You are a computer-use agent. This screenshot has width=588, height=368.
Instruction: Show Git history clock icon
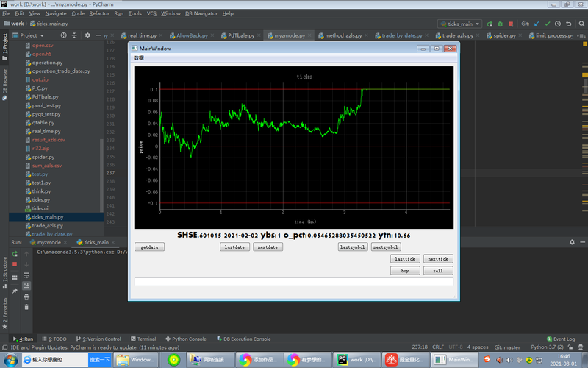click(558, 24)
